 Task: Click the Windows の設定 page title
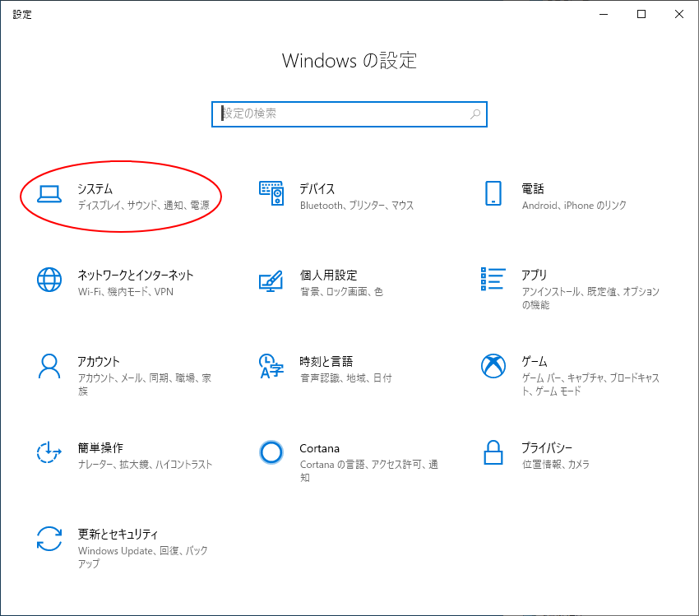[349, 61]
